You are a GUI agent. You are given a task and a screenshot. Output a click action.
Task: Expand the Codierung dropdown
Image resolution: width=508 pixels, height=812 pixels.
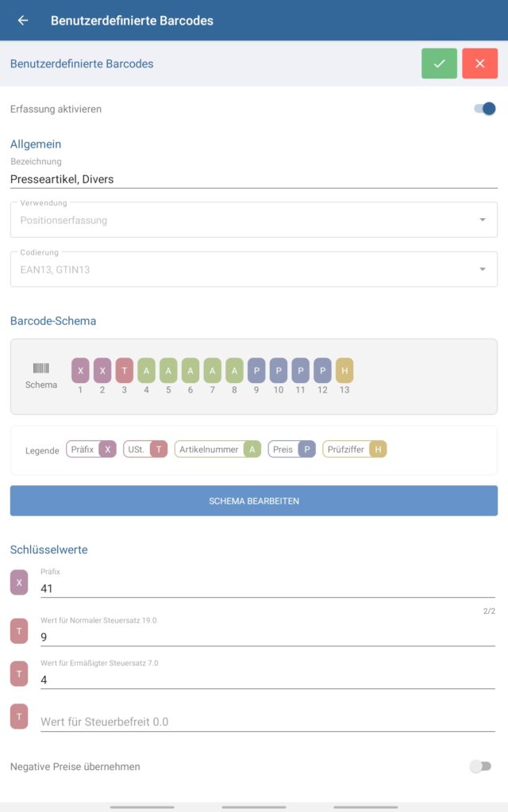click(254, 270)
